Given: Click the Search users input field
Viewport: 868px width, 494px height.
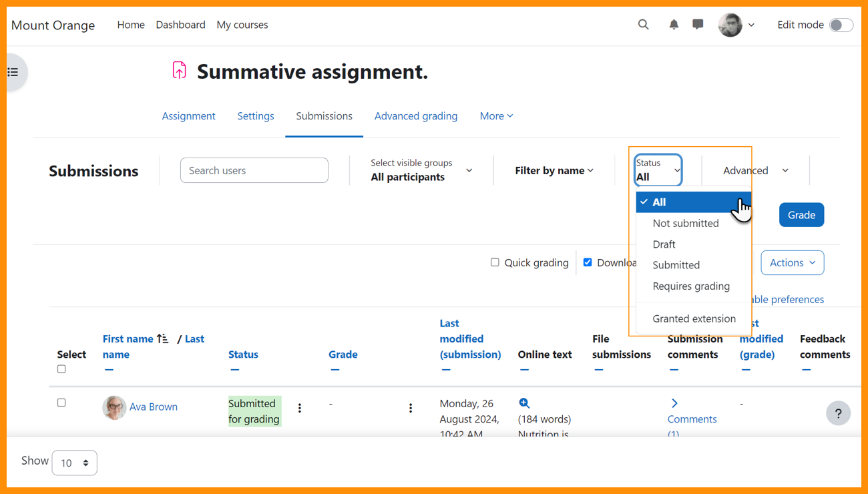Looking at the screenshot, I should point(254,170).
